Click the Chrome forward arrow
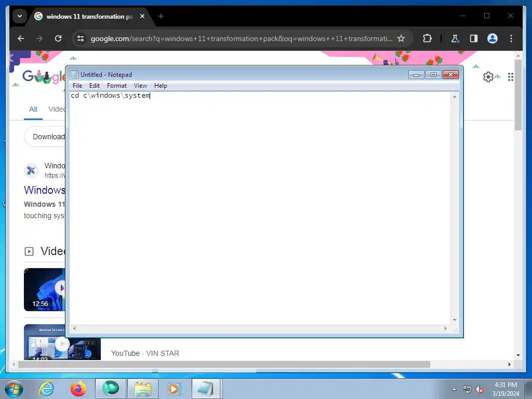The image size is (532, 399). point(39,38)
